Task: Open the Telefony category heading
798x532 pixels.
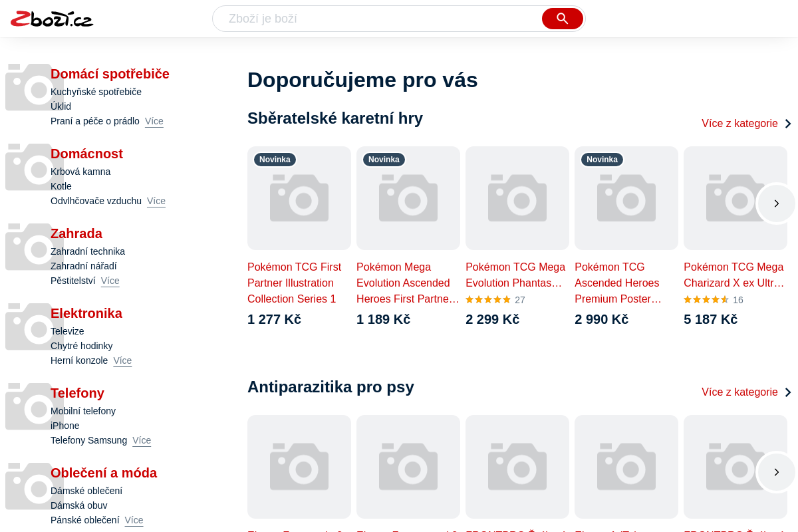Action: coord(77,393)
